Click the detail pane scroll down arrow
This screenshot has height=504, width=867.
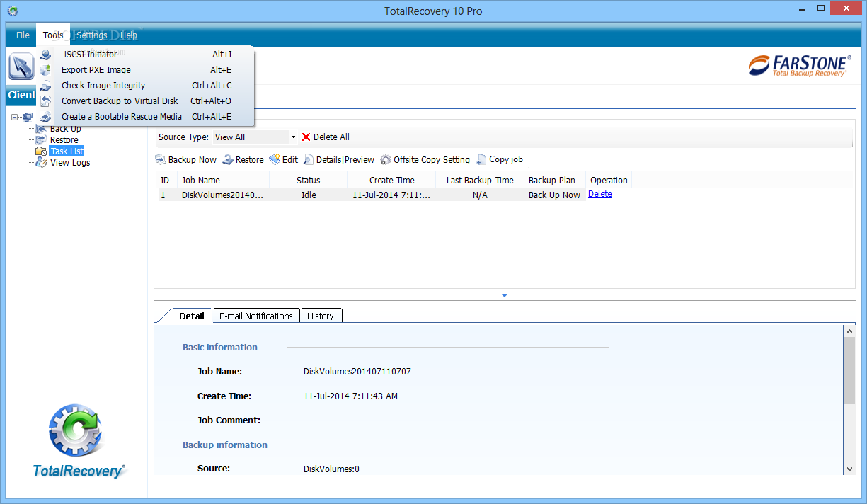[850, 469]
